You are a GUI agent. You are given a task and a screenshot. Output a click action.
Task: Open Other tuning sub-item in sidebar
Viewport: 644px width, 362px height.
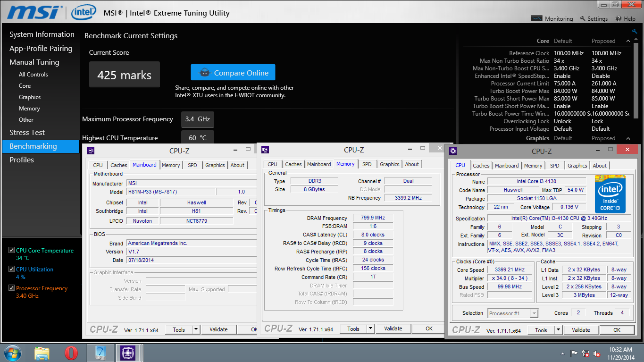[26, 120]
